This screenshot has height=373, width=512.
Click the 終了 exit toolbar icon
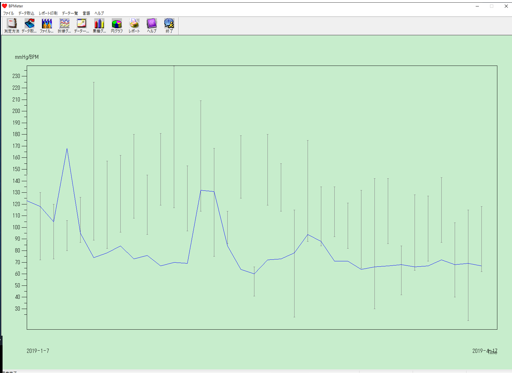coord(169,25)
